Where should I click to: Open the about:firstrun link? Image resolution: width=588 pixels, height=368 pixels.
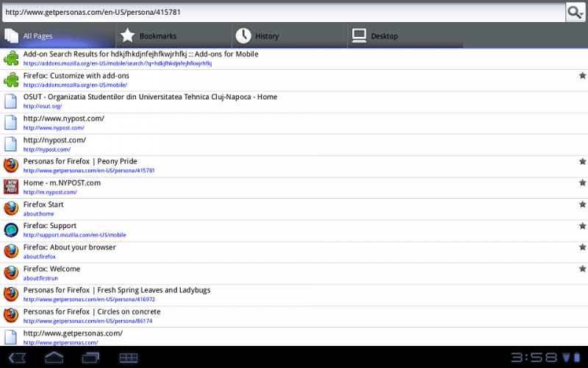pyautogui.click(x=40, y=278)
